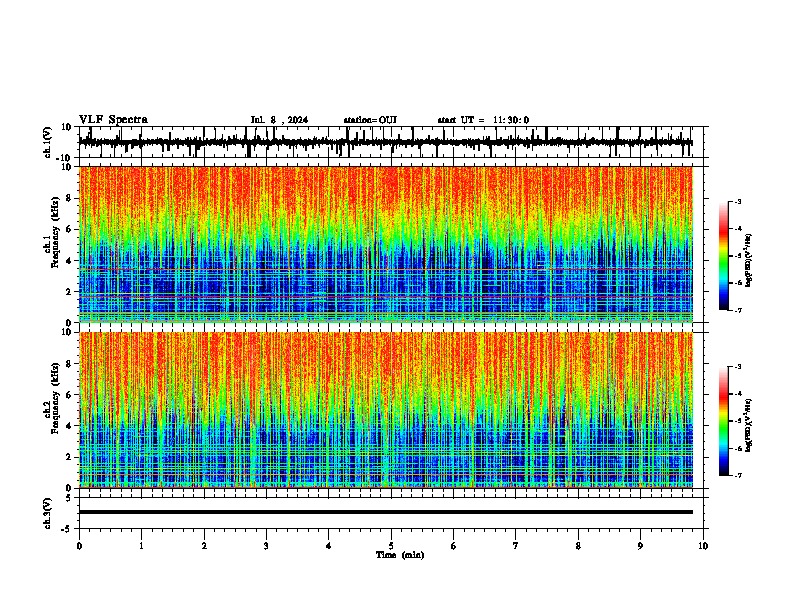792x612 pixels.
Task: Click inside the ch.2 spectrogram panel
Action: [385, 410]
